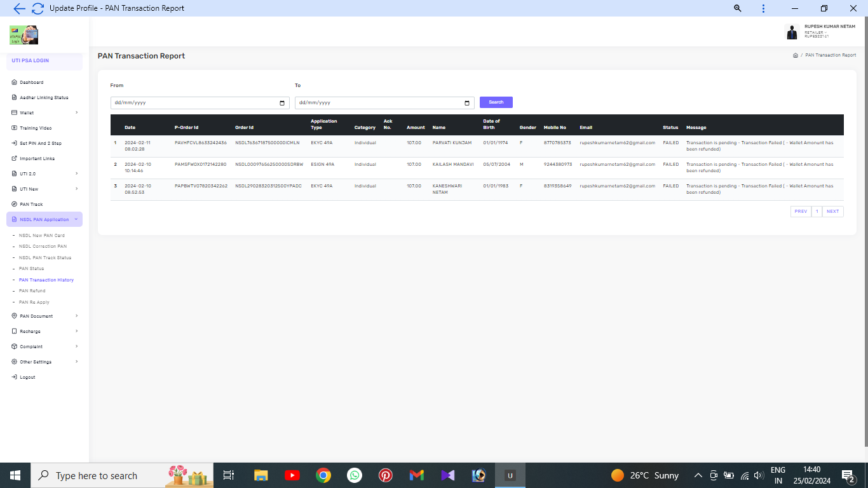This screenshot has width=868, height=488.
Task: Click the user profile avatar
Action: [791, 32]
